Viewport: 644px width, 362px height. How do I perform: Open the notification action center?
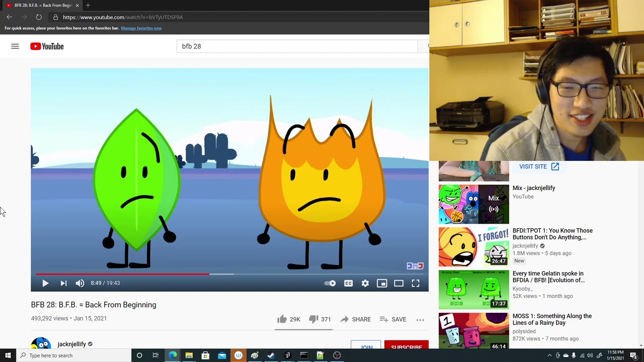click(633, 355)
